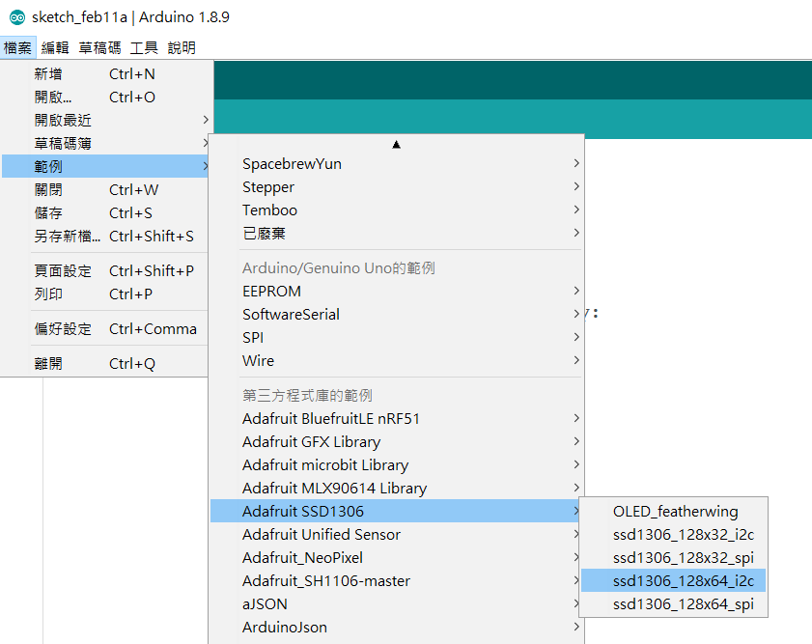Open OLED_featherwing example

673,512
